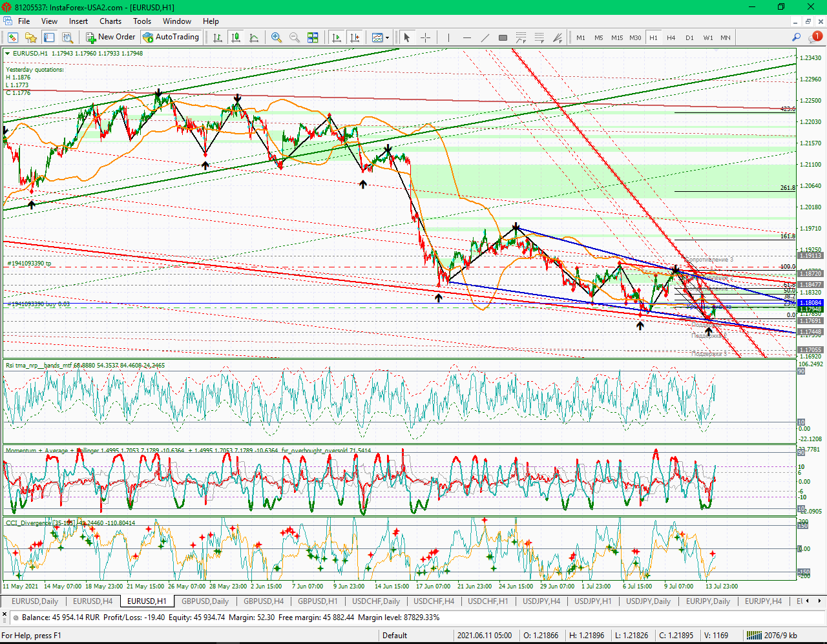827x644 pixels.
Task: Select the #1941093390 tp level label
Action: point(29,264)
